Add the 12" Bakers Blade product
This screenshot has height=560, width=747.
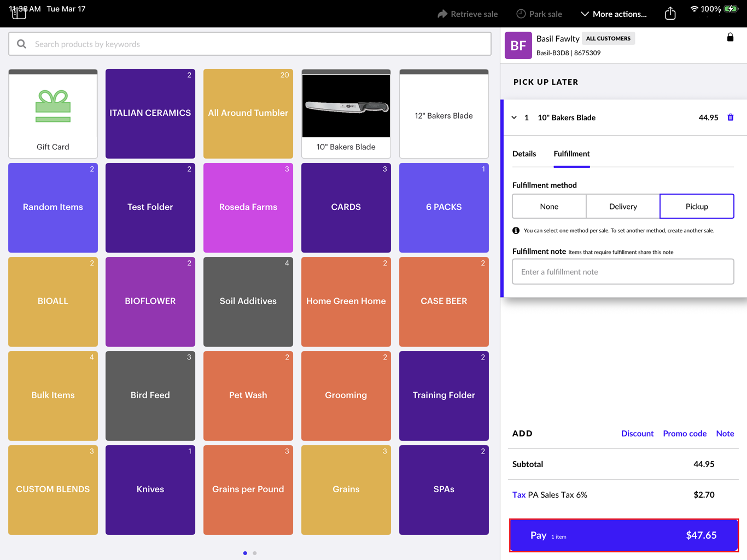444,114
